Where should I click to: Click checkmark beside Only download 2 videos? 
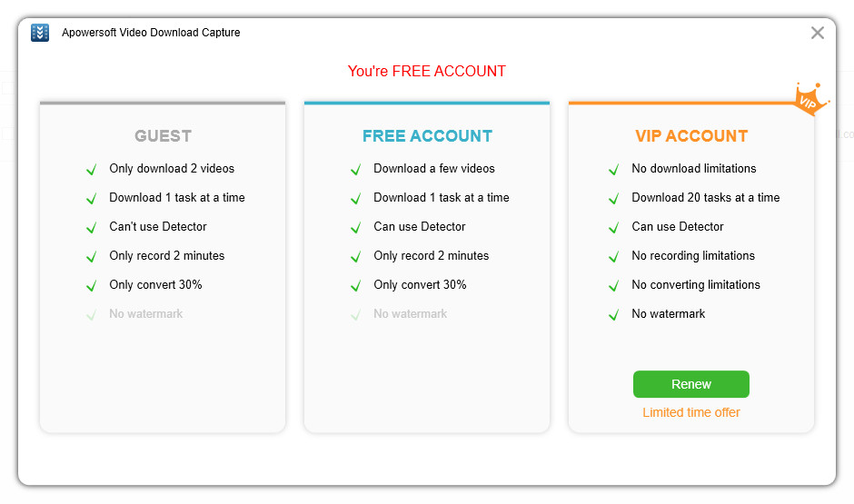(x=92, y=169)
